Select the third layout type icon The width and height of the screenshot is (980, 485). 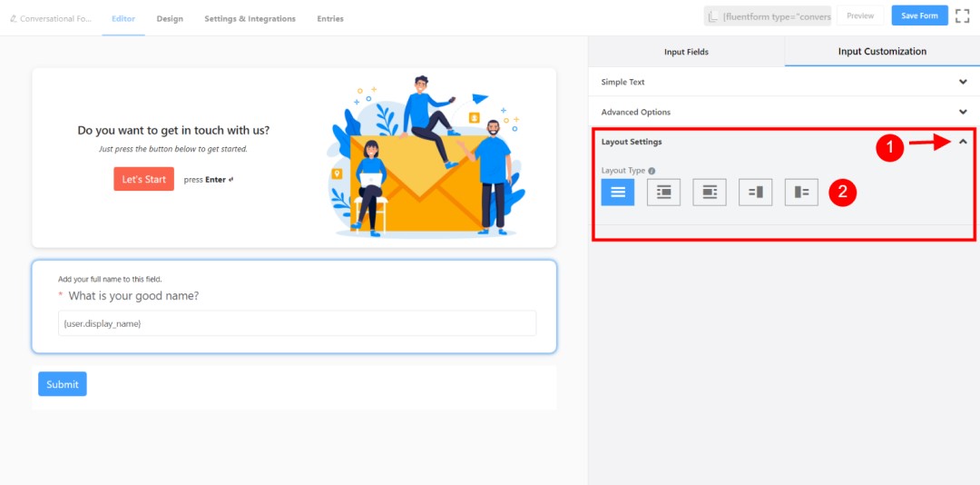(710, 193)
